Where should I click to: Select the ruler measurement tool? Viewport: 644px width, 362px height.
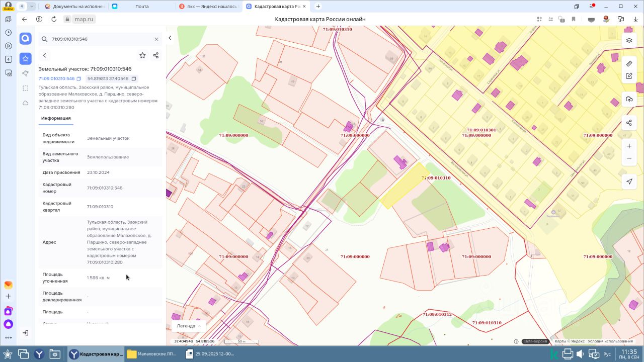click(x=629, y=64)
